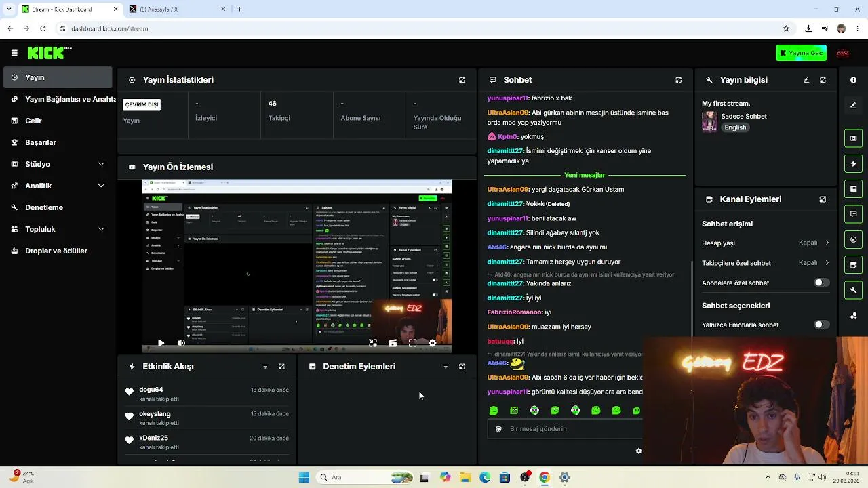Toggle the play-circle widget in right bar
868x488 pixels.
853,239
